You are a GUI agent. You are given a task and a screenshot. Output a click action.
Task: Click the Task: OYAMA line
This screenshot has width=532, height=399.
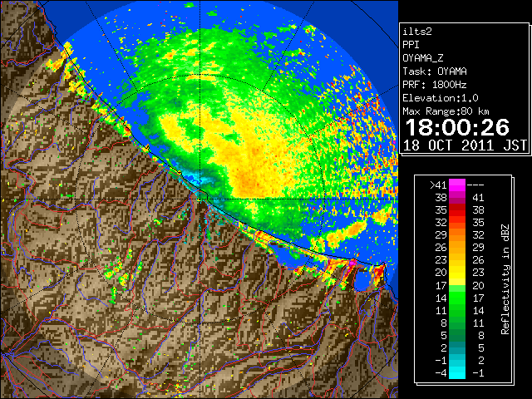click(435, 71)
